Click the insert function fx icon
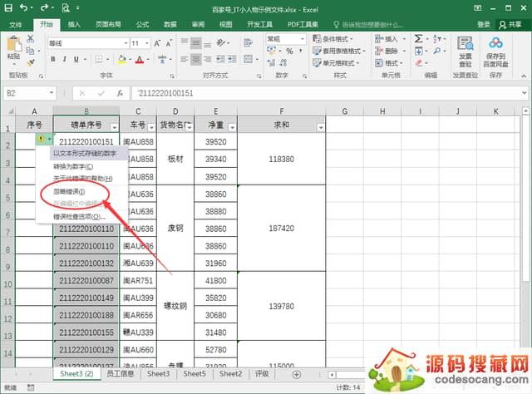The width and height of the screenshot is (532, 394). (x=121, y=93)
